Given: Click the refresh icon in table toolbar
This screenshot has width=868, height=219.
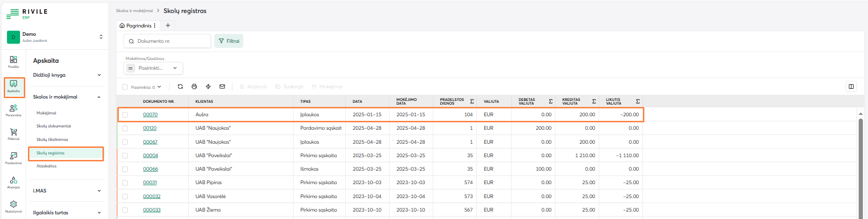Looking at the screenshot, I should [180, 86].
